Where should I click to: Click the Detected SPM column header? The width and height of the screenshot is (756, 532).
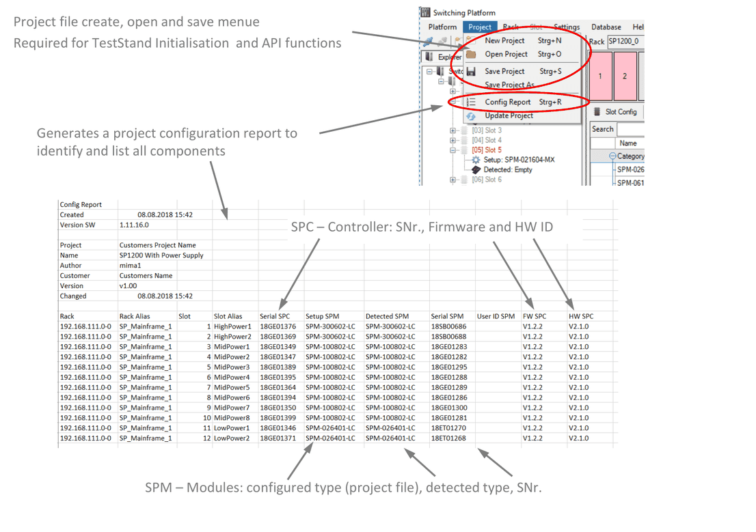pyautogui.click(x=387, y=316)
